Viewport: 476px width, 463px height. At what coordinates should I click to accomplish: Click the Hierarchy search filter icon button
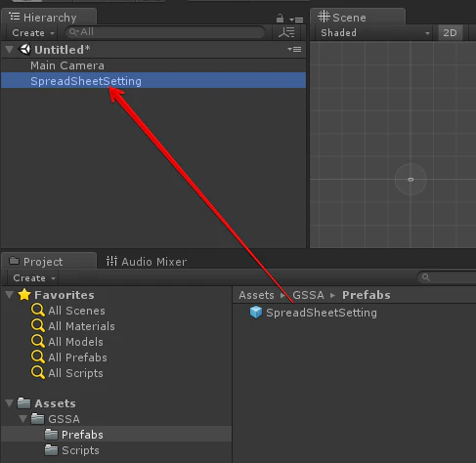click(x=286, y=32)
